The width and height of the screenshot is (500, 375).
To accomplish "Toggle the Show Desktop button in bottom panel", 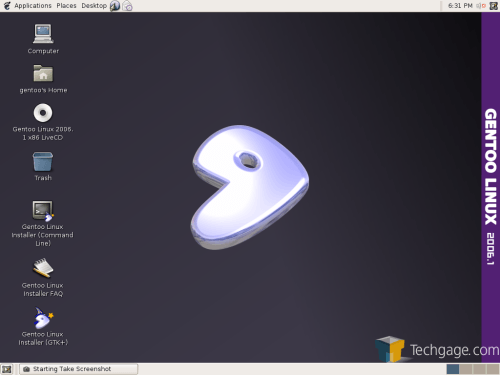I will [7, 369].
